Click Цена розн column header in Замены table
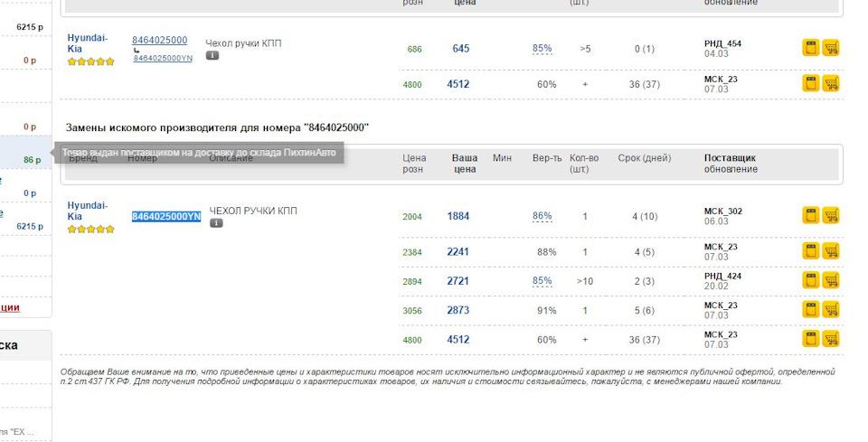Image resolution: width=868 pixels, height=442 pixels. click(414, 164)
